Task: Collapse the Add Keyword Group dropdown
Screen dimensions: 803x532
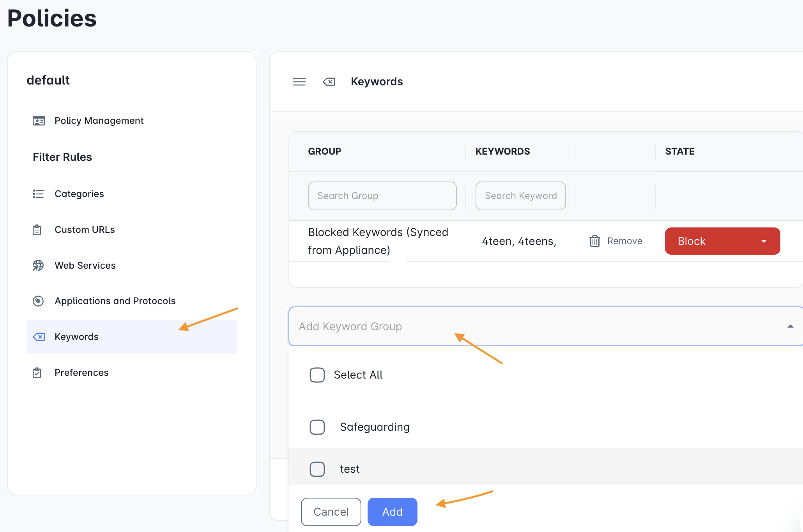Action: click(791, 326)
